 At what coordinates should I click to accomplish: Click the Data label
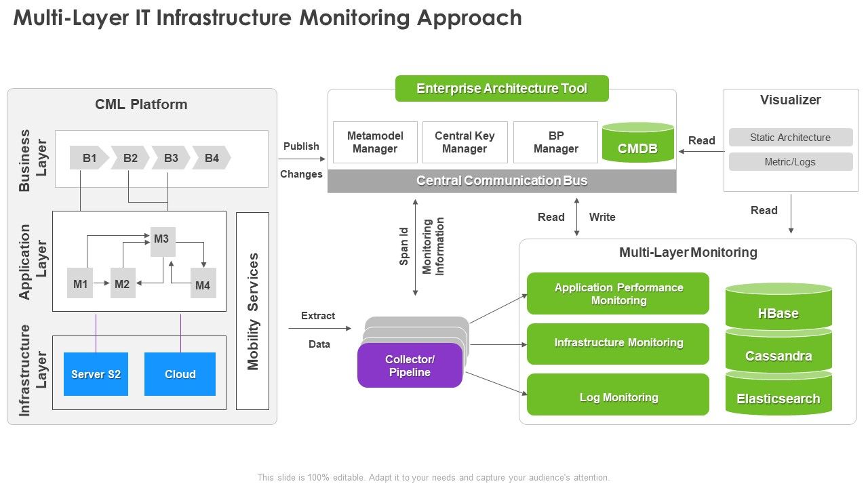tap(319, 344)
